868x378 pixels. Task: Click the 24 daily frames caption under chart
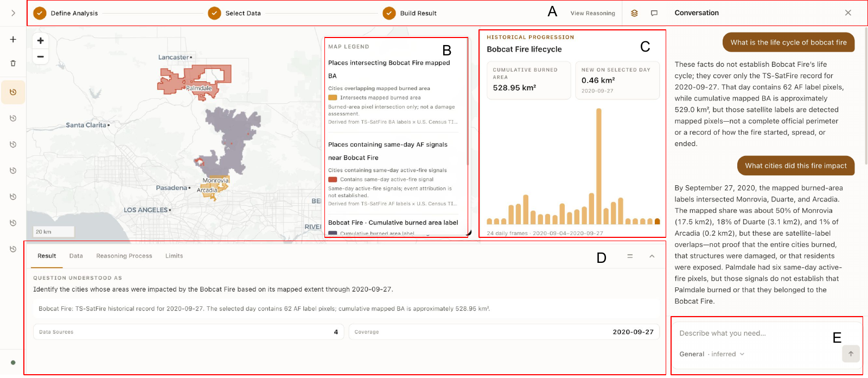[x=545, y=234]
